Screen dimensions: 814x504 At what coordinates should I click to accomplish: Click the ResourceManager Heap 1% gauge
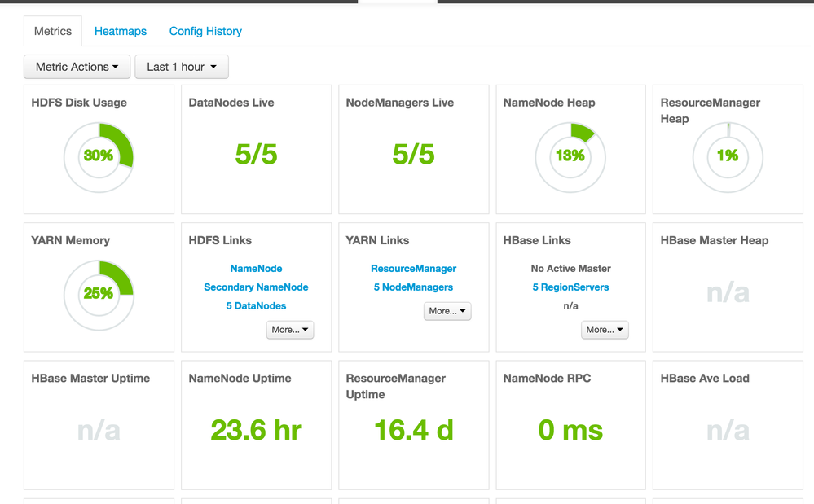728,157
